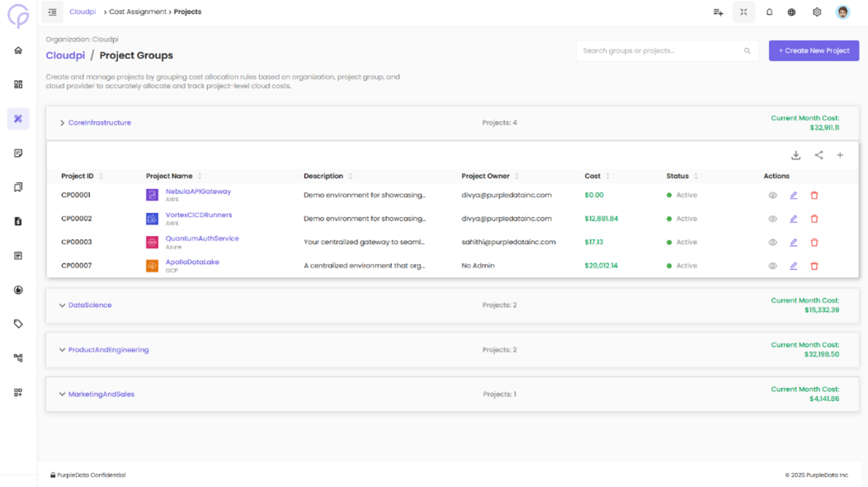Click the tag icon in the sidebar

18,324
